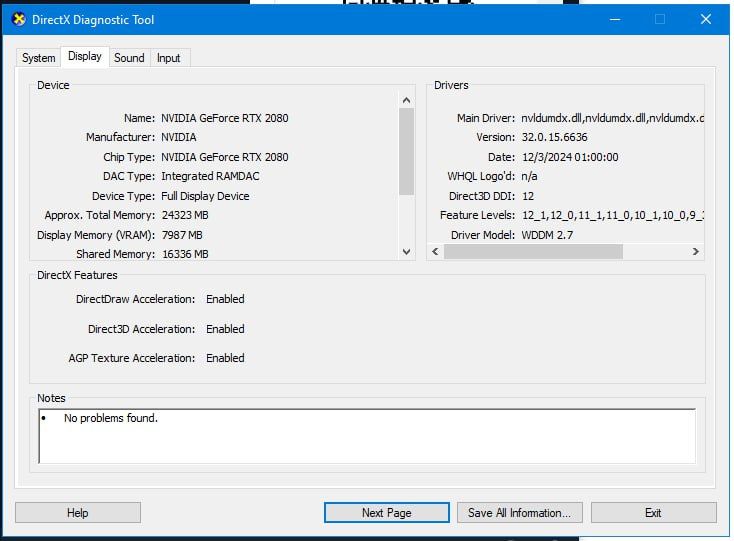The width and height of the screenshot is (734, 541).
Task: Click the WHQL Logo'd value n/a
Action: (529, 176)
